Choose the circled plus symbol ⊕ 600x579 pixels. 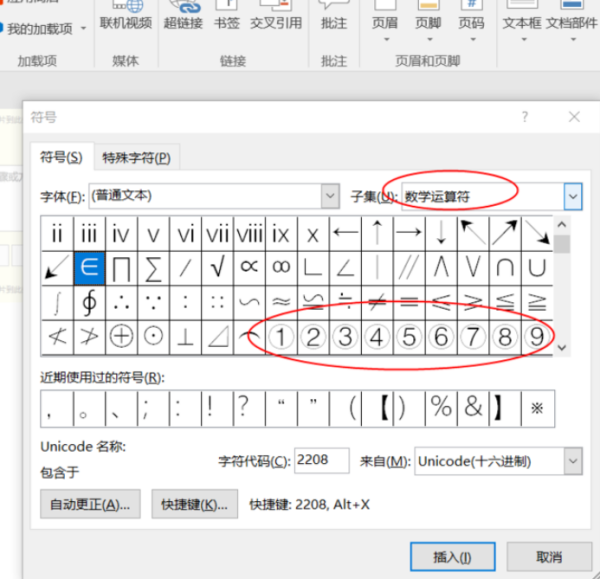click(121, 337)
